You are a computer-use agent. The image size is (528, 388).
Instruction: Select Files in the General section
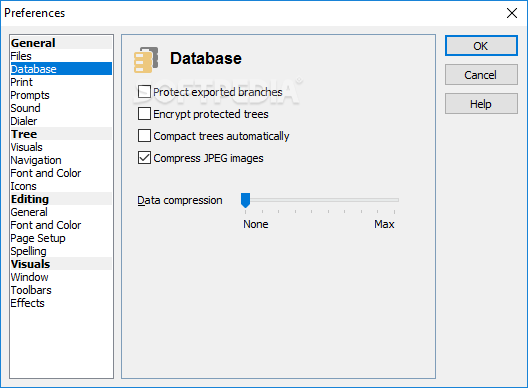(61, 56)
